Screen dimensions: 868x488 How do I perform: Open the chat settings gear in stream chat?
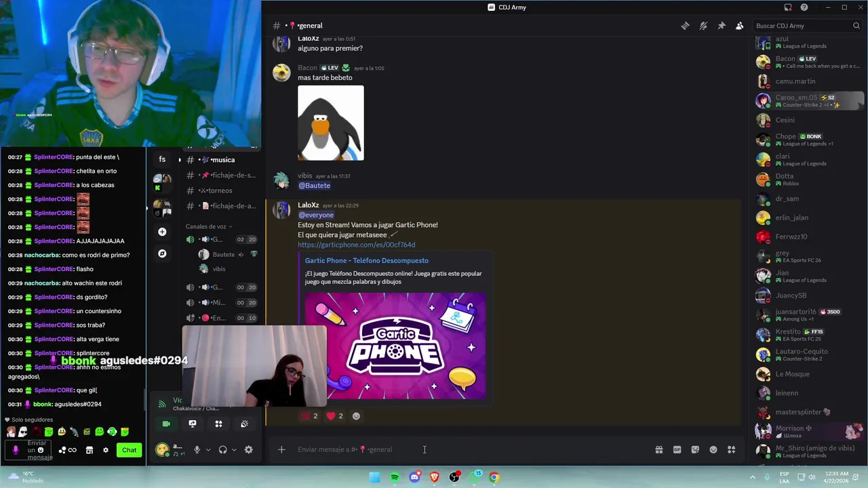coord(105,450)
